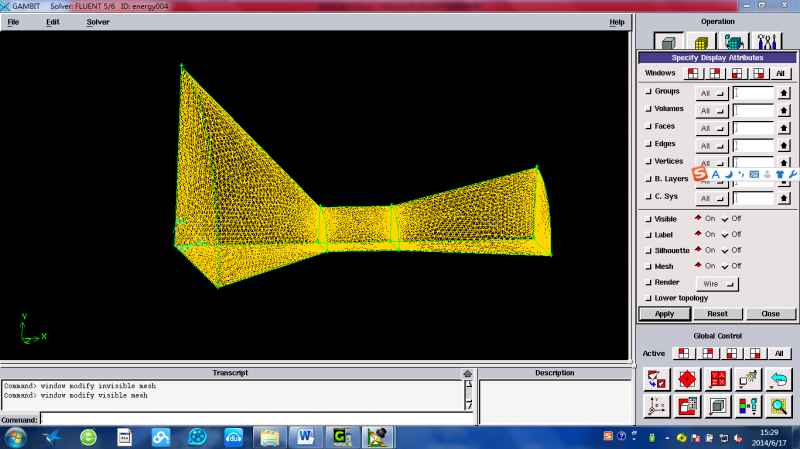Open the orient model axes icon

click(657, 406)
